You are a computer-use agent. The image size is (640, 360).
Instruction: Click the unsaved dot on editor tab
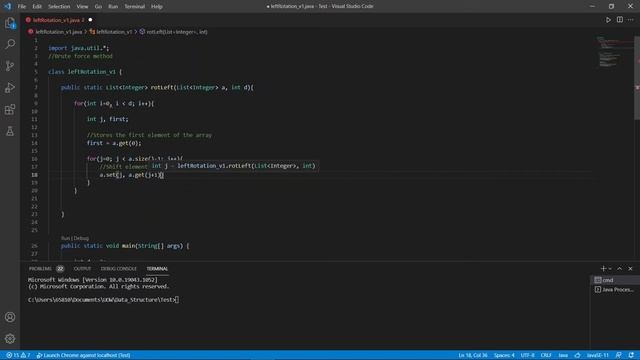[x=90, y=20]
